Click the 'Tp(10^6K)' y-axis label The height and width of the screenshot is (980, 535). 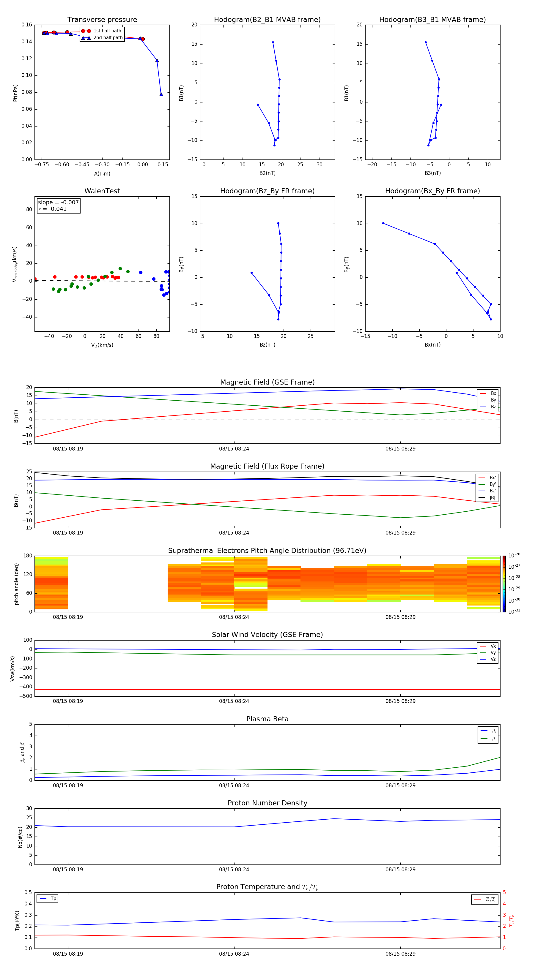point(17,921)
